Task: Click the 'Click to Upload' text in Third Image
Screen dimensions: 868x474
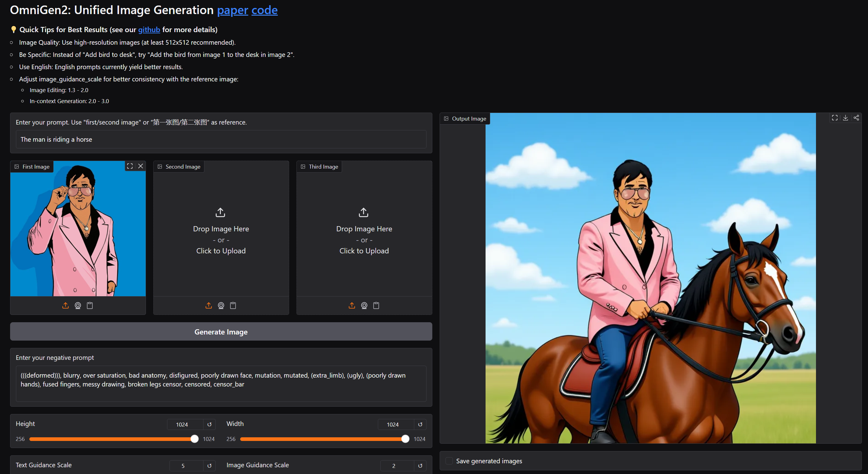Action: (x=364, y=251)
